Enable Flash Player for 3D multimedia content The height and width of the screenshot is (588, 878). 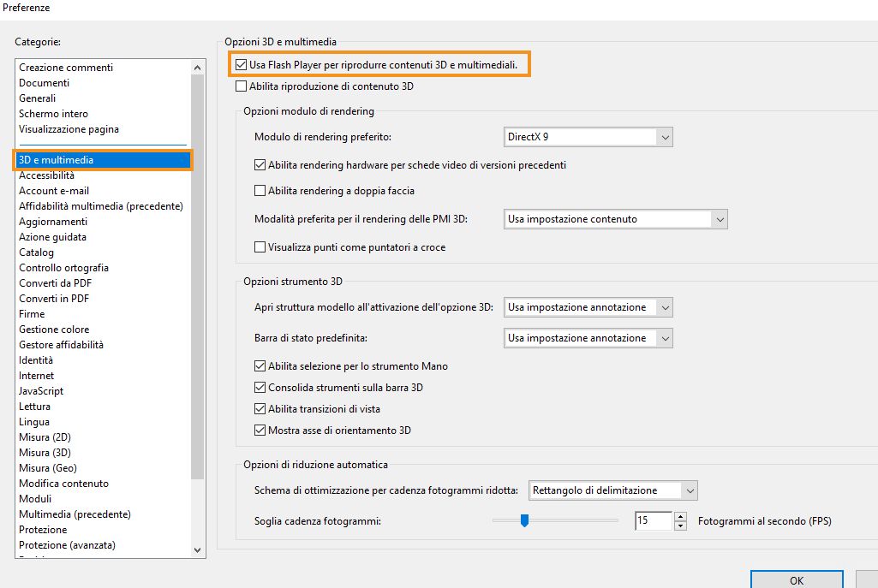pos(241,63)
